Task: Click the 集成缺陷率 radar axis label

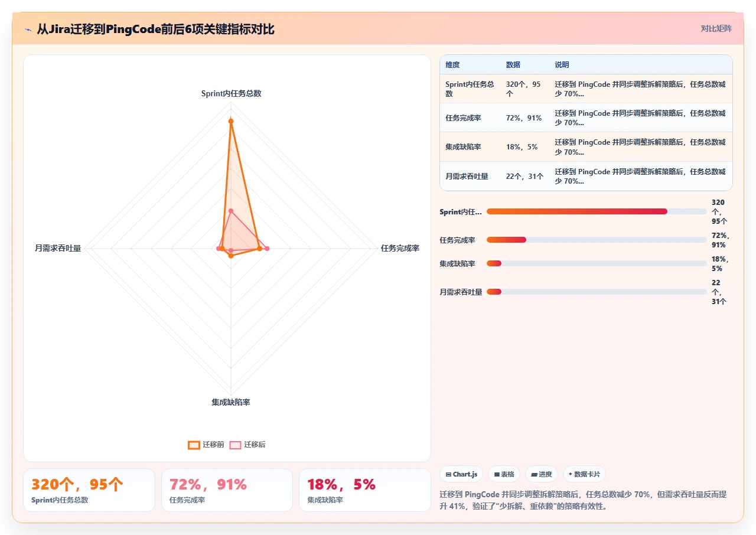Action: click(231, 402)
